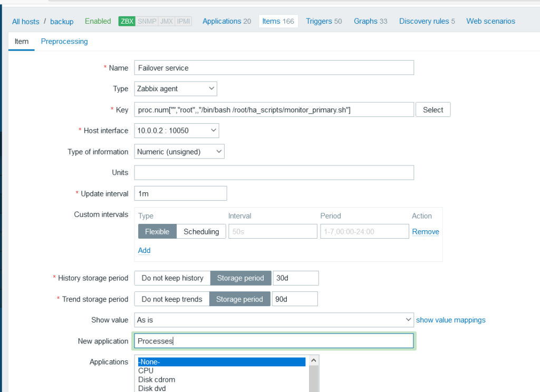Click the show value mappings link

(451, 320)
